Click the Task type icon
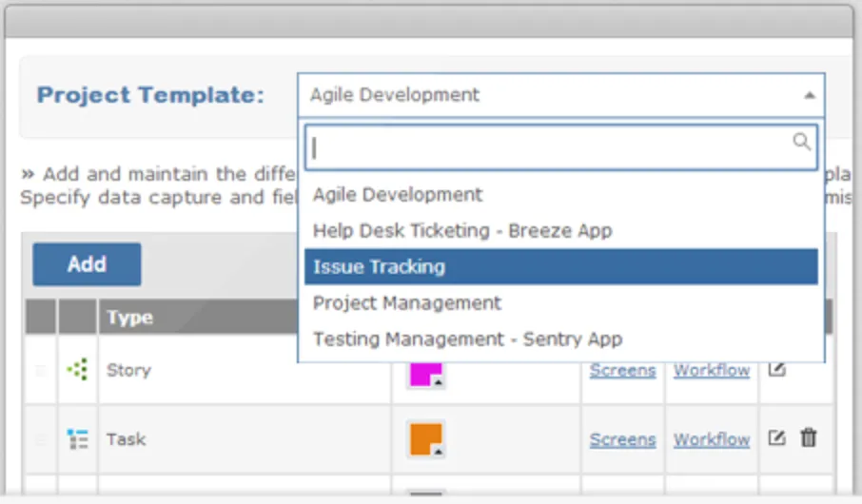The height and width of the screenshot is (504, 862). [77, 439]
